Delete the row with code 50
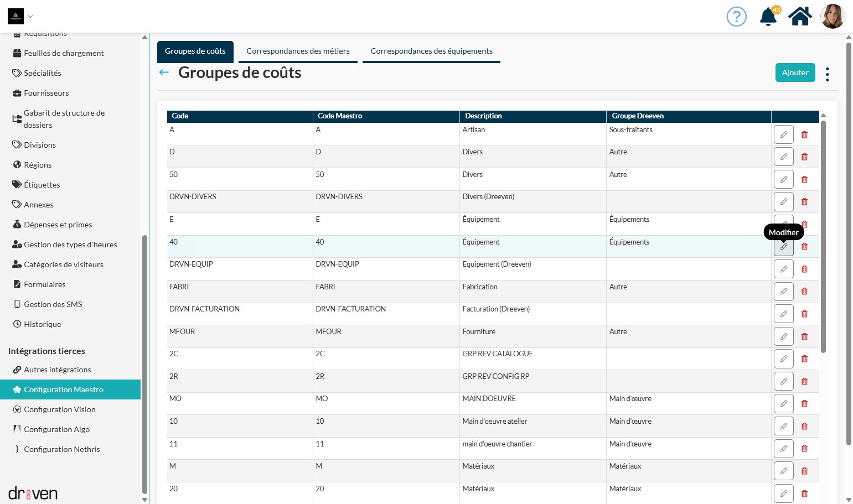 (804, 179)
